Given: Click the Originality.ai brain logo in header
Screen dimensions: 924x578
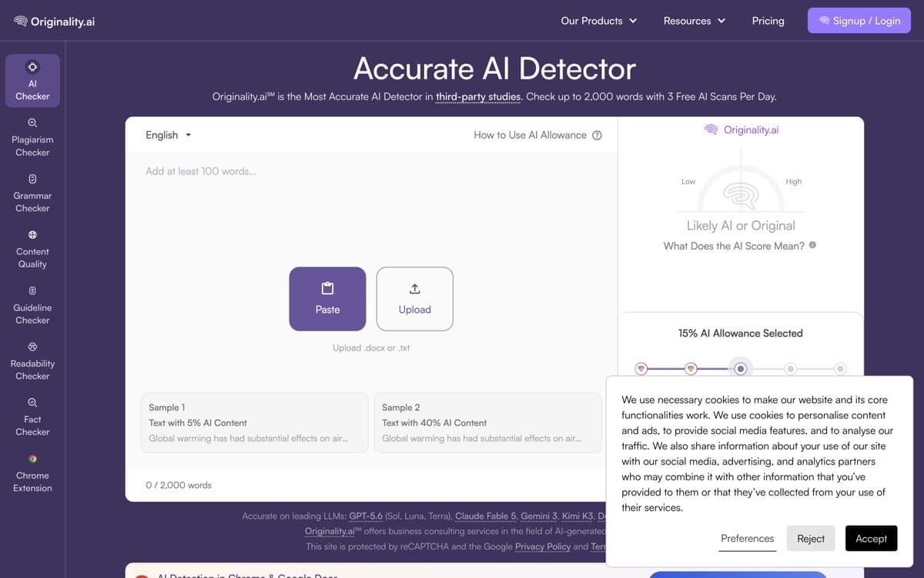Looking at the screenshot, I should (21, 21).
